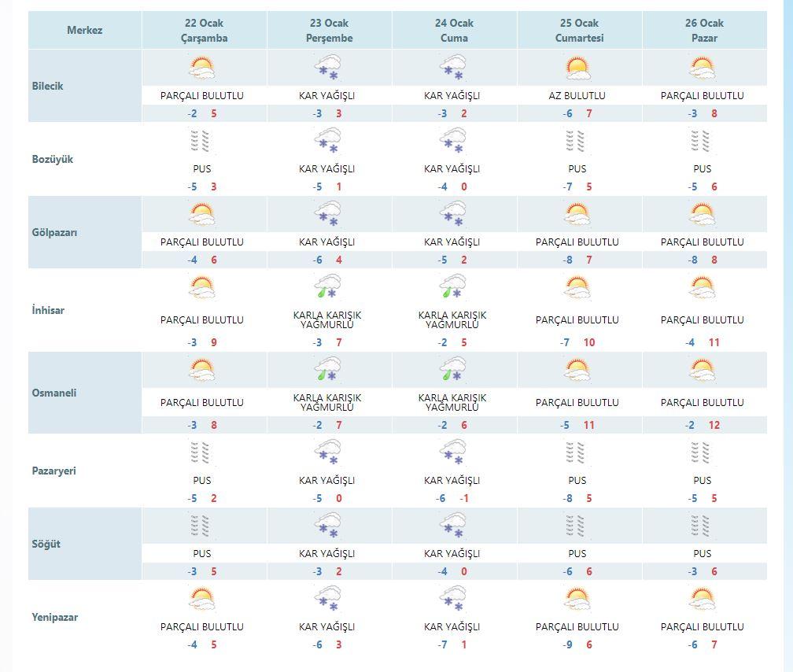Click Söğüt's mist icon for 26 Ocak Pazar
The width and height of the screenshot is (793, 672).
point(703,526)
